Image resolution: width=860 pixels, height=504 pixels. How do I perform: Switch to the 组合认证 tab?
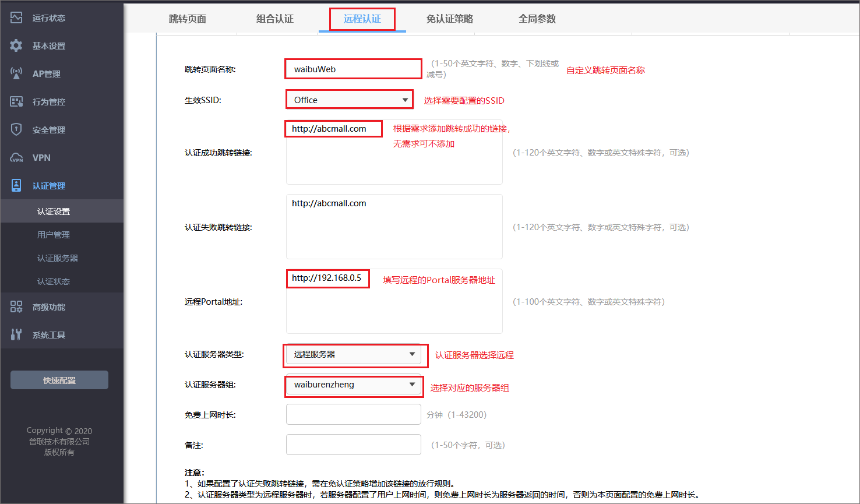(x=276, y=19)
